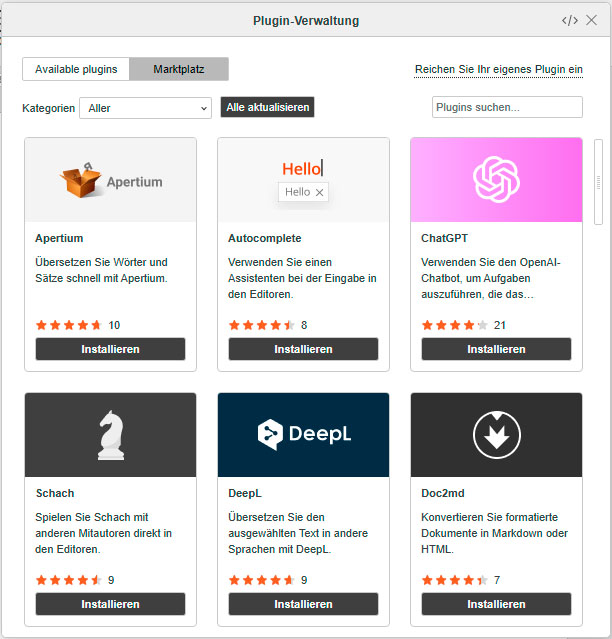Click the Schach plugin title
This screenshot has height=639, width=612.
click(55, 493)
